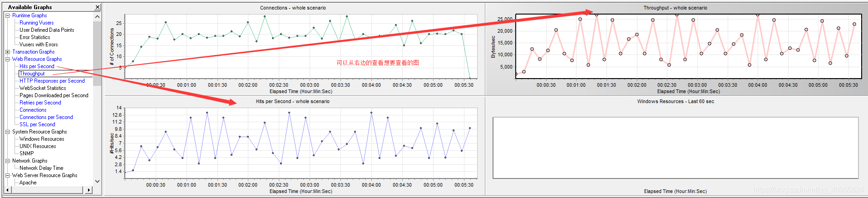868x198 pixels.
Task: Select Windows Resources graph item
Action: coord(42,139)
